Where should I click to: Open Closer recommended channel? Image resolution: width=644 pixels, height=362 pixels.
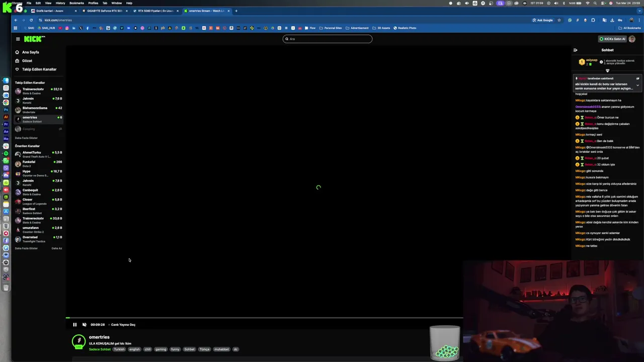coord(39,201)
